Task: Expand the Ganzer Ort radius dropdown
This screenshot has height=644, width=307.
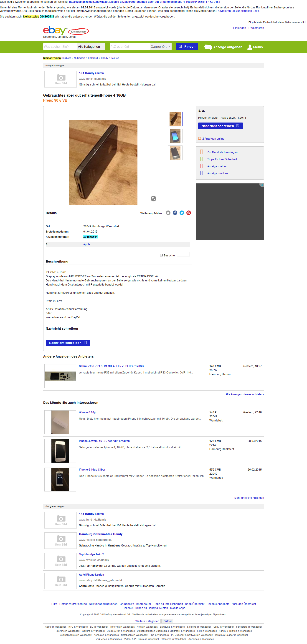Action: coord(161,47)
